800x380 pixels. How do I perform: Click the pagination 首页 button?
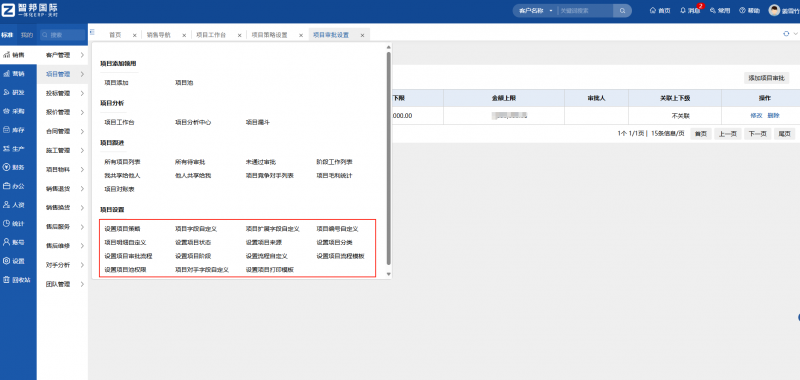point(702,134)
